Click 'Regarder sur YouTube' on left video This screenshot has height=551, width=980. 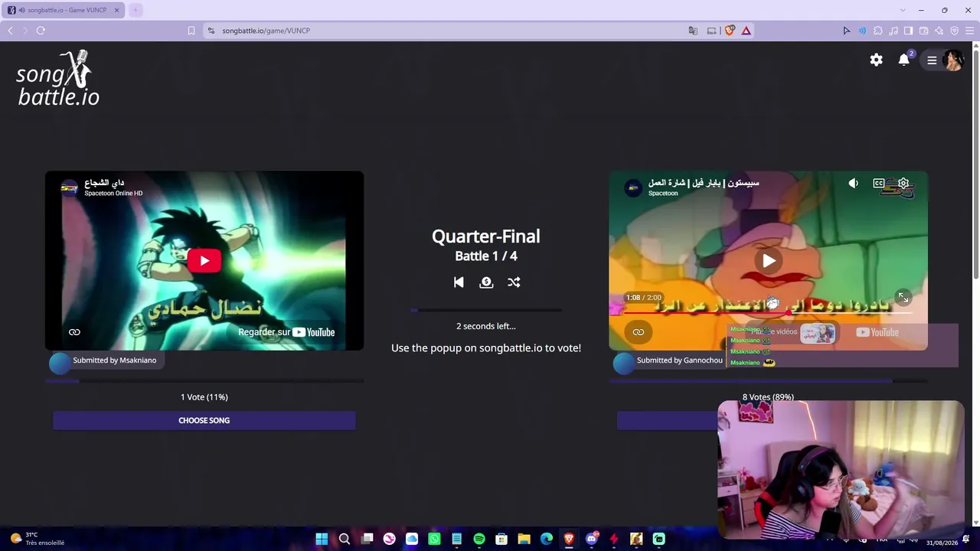[x=286, y=332]
